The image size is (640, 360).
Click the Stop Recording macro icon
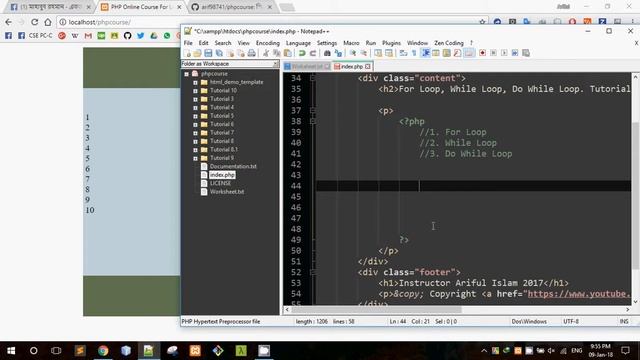pos(493,53)
